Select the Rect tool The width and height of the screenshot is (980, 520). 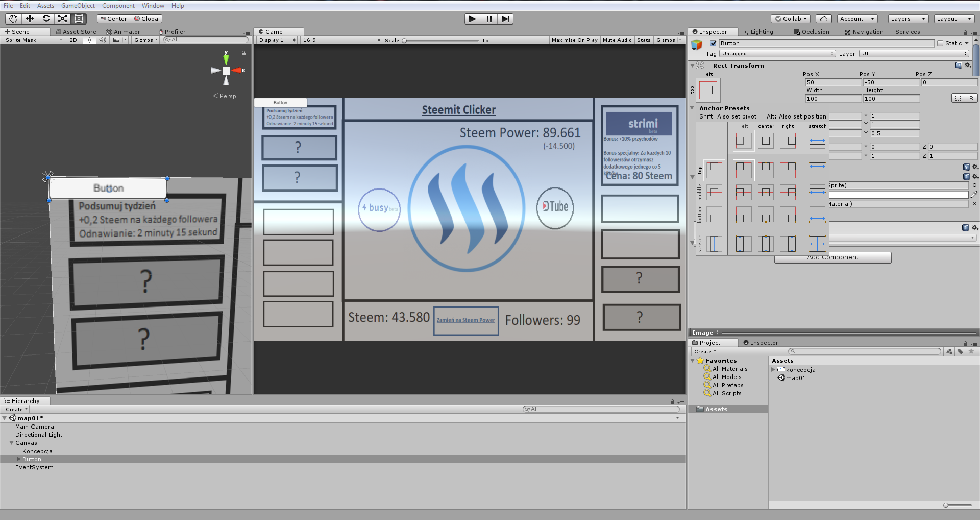point(79,19)
